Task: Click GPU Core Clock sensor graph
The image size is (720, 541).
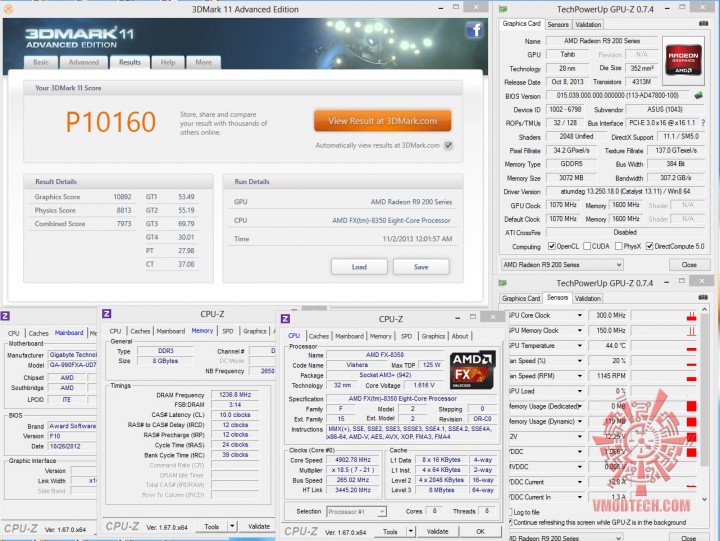Action: point(664,316)
